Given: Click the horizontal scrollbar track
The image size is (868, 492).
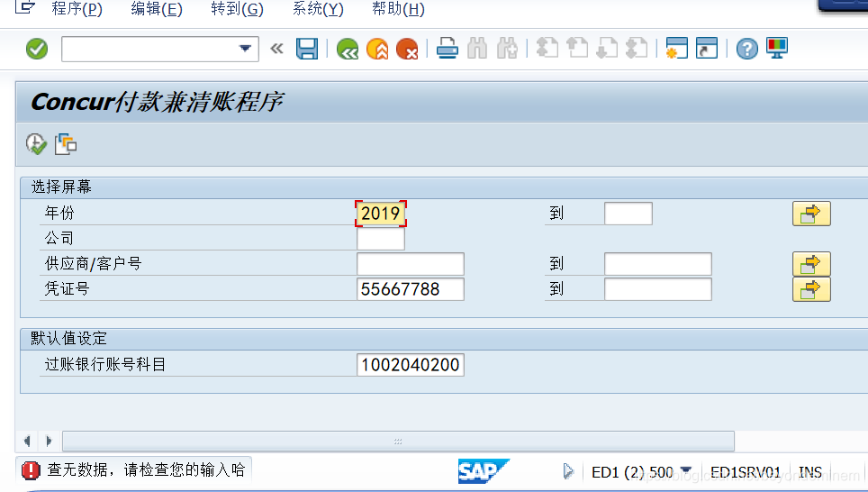Looking at the screenshot, I should [x=398, y=441].
